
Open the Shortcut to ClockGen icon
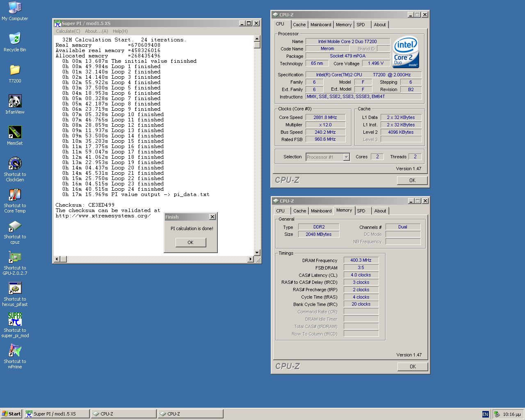(x=15, y=169)
